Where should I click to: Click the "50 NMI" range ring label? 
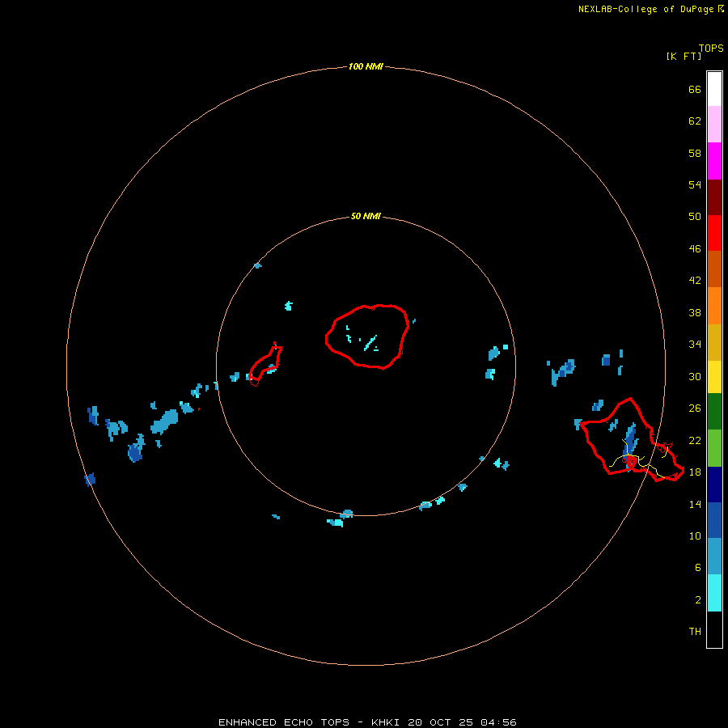pyautogui.click(x=366, y=216)
